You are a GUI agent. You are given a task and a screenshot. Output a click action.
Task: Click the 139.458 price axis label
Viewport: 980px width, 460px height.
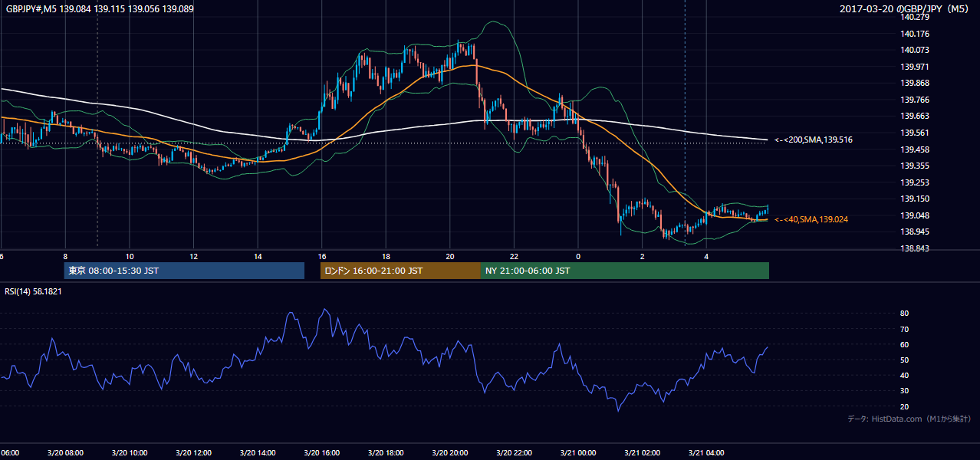click(916, 149)
